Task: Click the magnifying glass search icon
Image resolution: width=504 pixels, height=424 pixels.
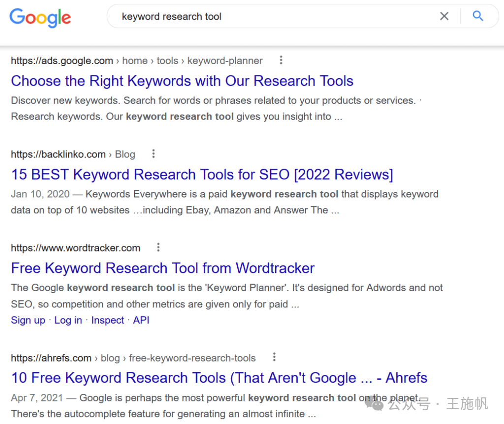Action: 478,16
